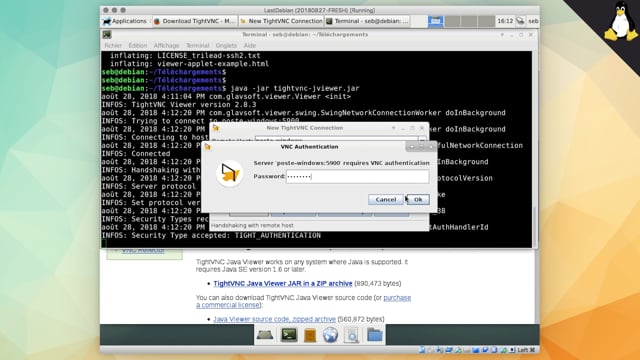
Task: Open Aide menu in Terminal
Action: point(249,45)
